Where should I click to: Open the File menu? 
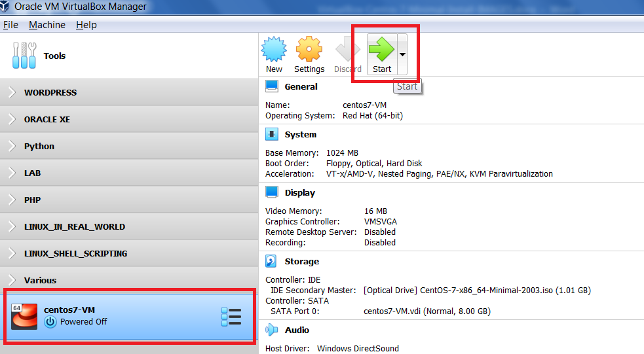click(x=10, y=25)
